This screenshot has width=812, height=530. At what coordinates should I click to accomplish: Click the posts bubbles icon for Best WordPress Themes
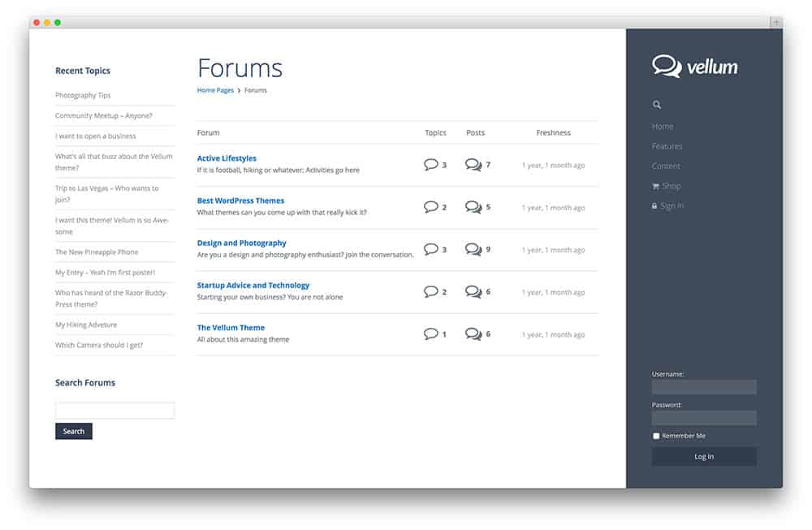coord(473,207)
